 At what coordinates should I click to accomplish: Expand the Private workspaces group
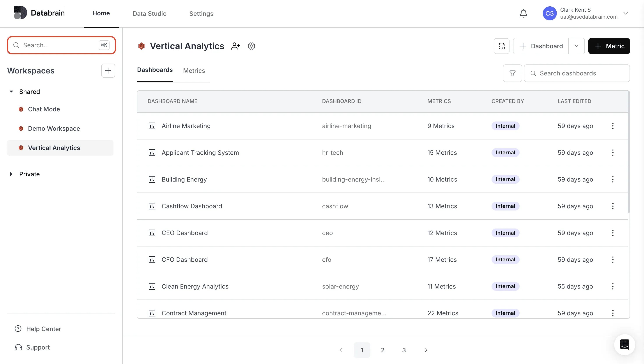coord(11,174)
